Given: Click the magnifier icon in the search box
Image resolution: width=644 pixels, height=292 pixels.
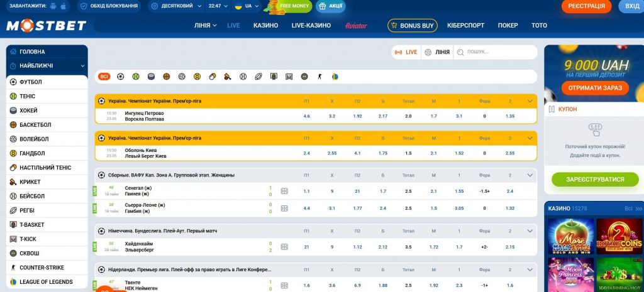Looking at the screenshot, I should pos(460,52).
